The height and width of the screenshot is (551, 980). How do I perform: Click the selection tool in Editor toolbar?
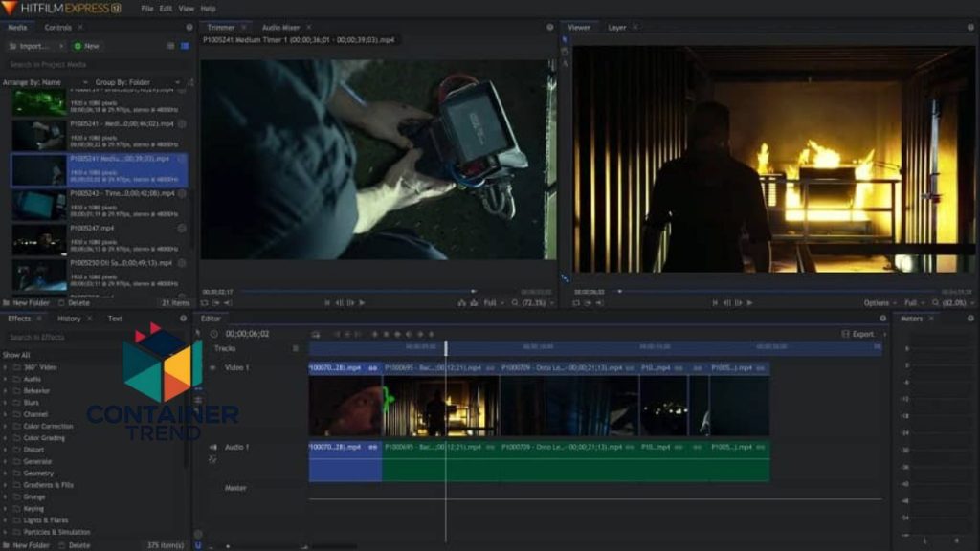click(198, 334)
